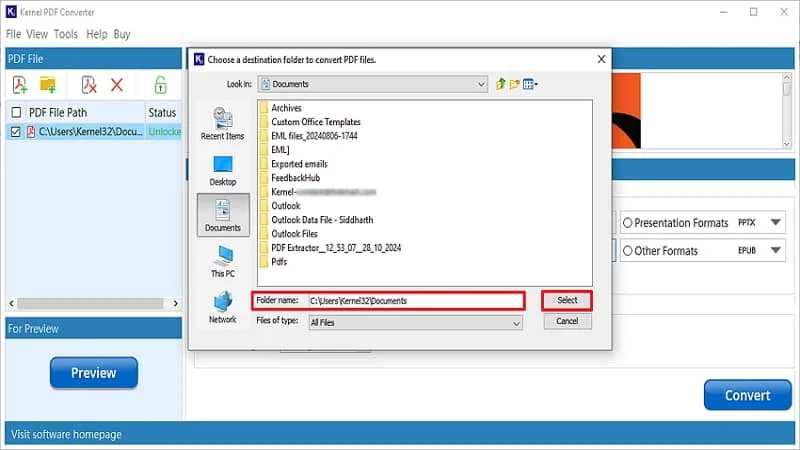Click the Remove PDF file icon
The image size is (800, 450).
click(x=89, y=85)
